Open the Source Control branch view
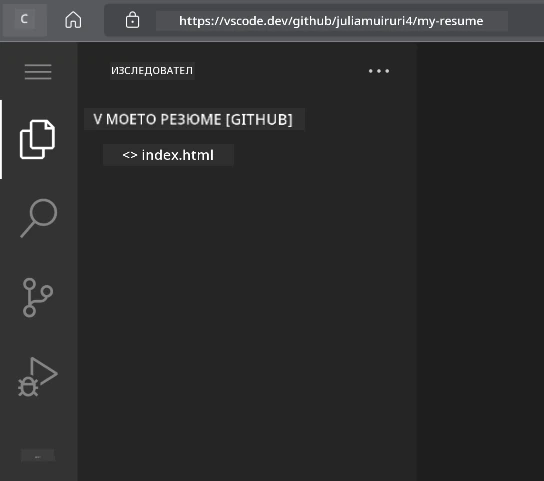This screenshot has height=481, width=544. [37, 297]
